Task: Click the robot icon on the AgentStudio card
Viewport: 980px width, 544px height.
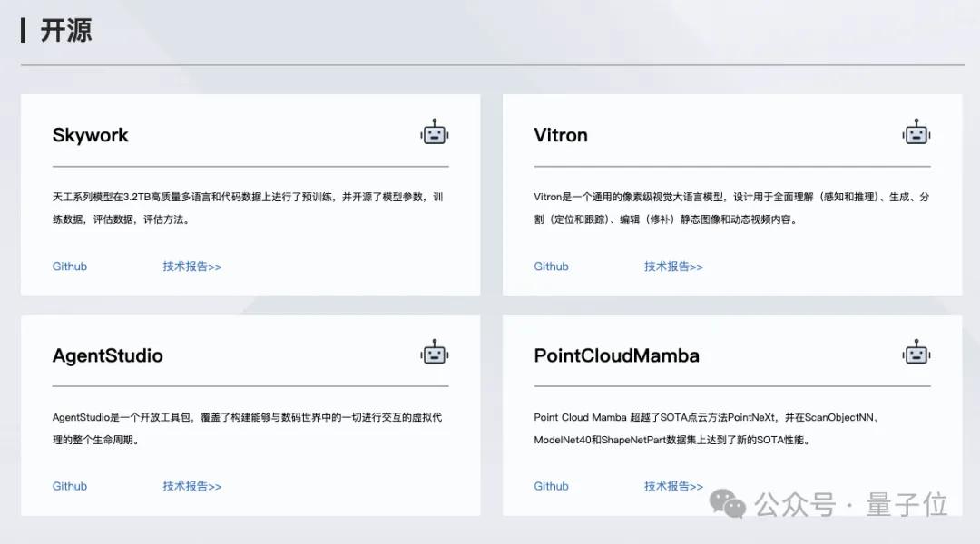Action: pyautogui.click(x=435, y=354)
